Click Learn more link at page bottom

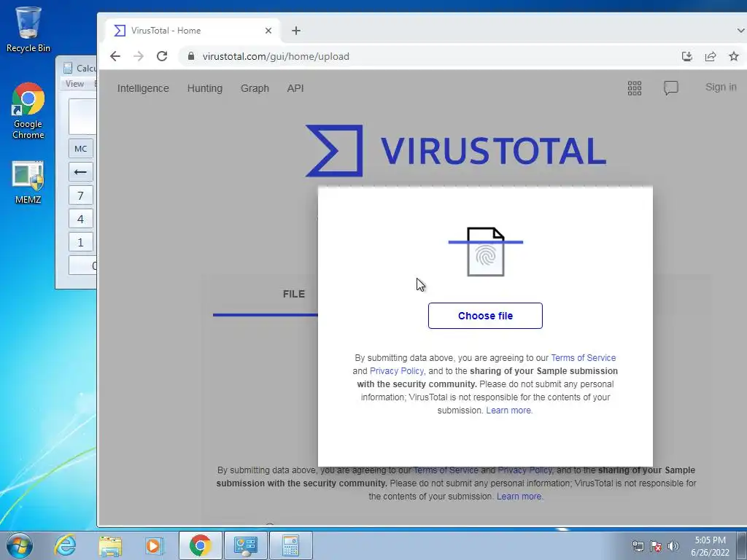click(x=519, y=497)
